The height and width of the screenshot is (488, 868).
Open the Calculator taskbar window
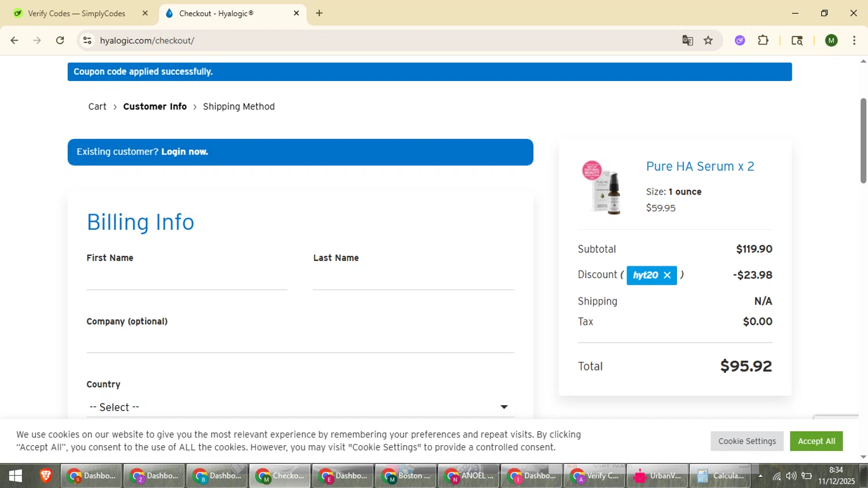click(720, 476)
